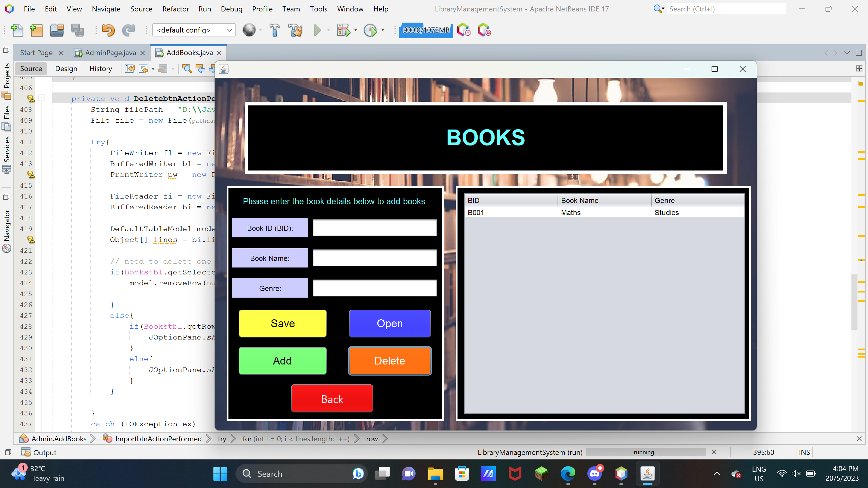Image resolution: width=868 pixels, height=488 pixels.
Task: Switch to the Design view
Action: 66,69
